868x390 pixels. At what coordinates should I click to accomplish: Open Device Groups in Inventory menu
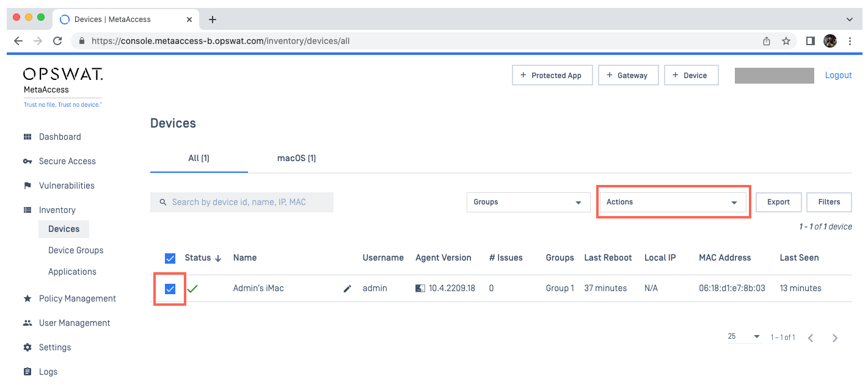coord(76,250)
